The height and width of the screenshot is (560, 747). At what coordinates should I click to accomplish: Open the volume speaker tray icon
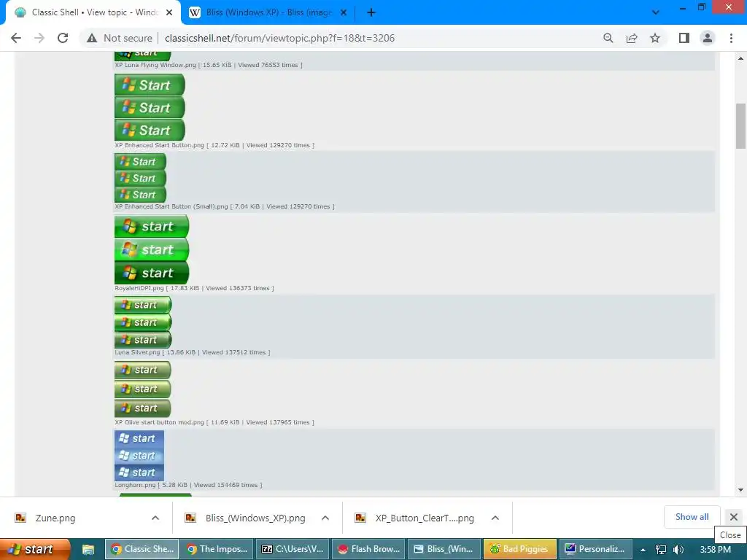click(x=678, y=550)
